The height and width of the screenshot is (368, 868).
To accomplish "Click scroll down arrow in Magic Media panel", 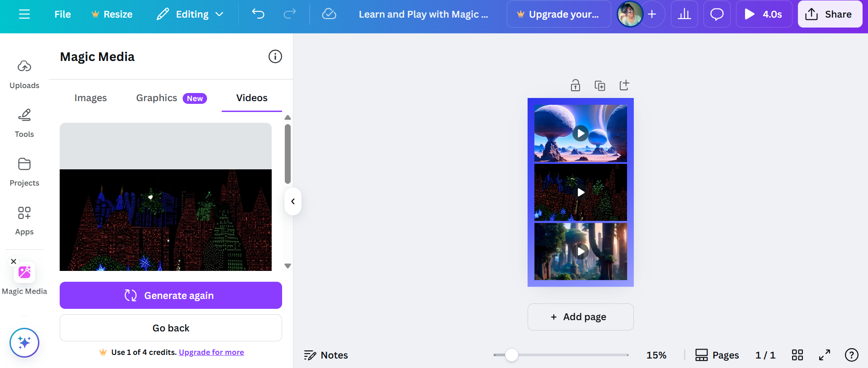I will tap(288, 266).
